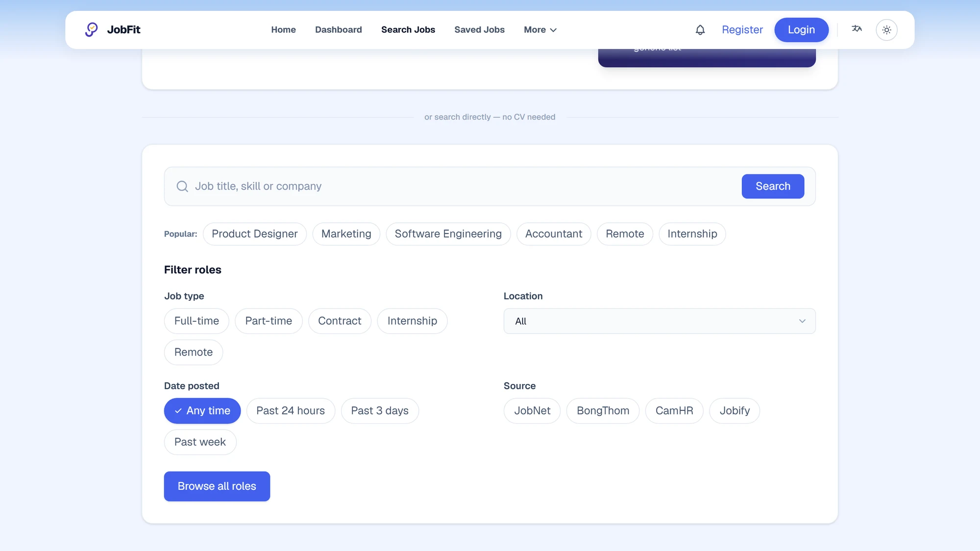Open Saved Jobs in navigation
Screen dimensions: 980x551
[x=479, y=30]
